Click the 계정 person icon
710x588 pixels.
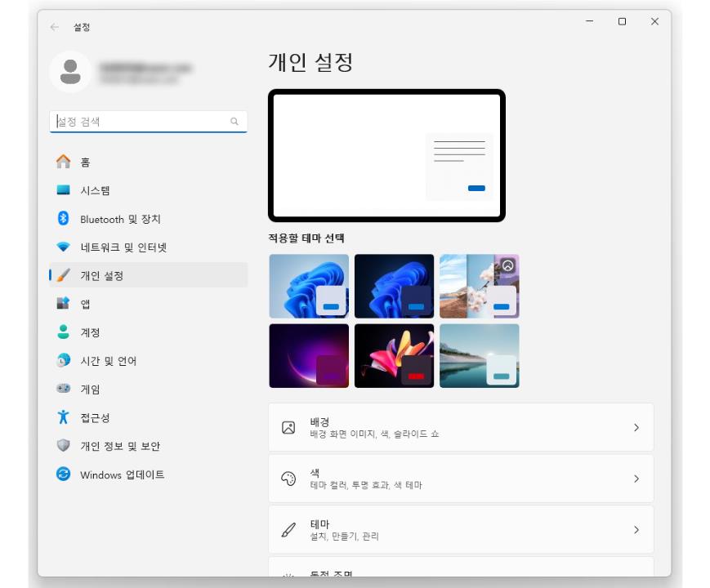point(64,332)
